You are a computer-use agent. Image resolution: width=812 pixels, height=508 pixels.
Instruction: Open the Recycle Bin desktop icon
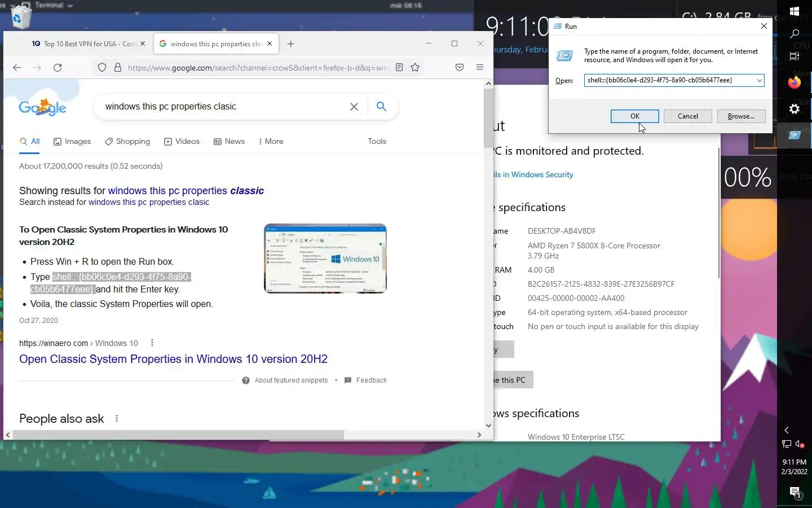20,17
